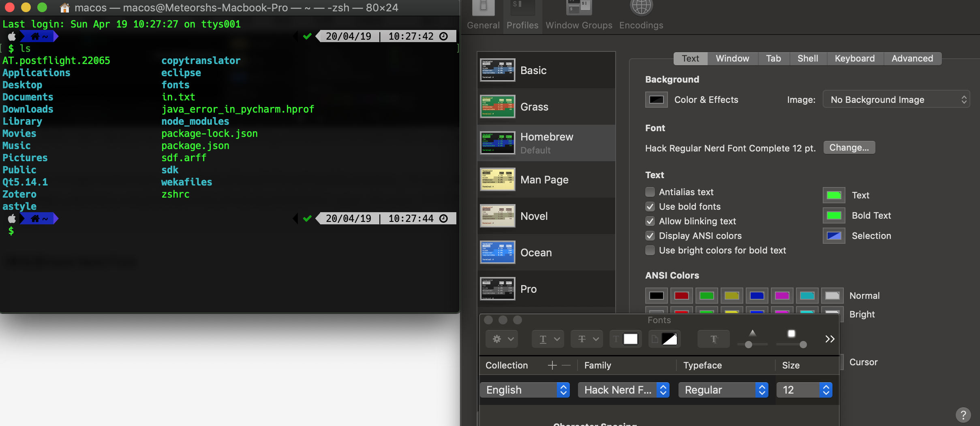
Task: Click the Downloads folder name in terminal
Action: click(28, 109)
